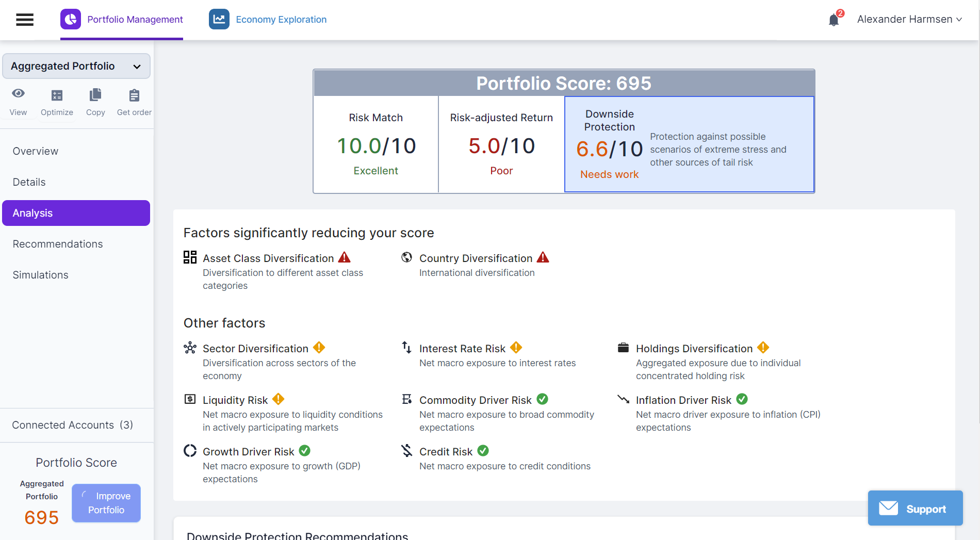Click the Country Diversification warning icon
The width and height of the screenshot is (980, 540).
543,257
